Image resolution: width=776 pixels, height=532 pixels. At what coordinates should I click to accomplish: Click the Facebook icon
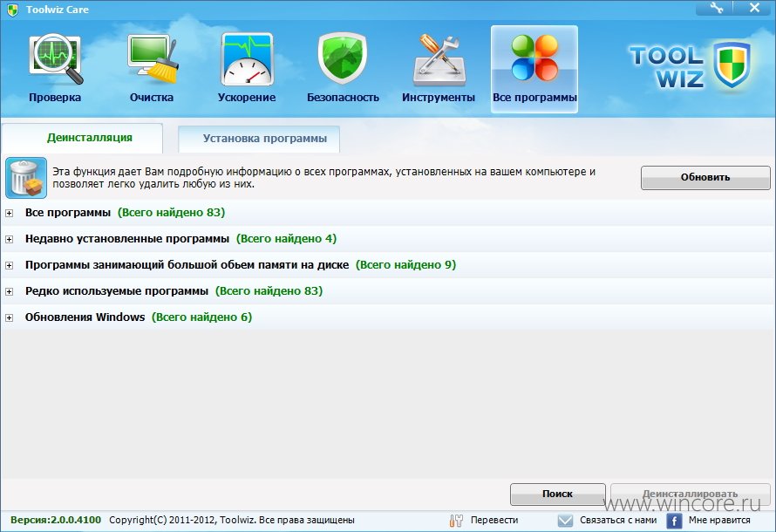pos(674,521)
